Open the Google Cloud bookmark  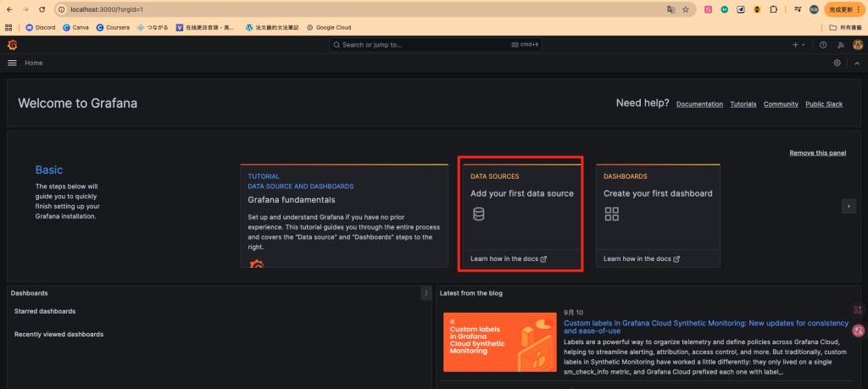click(329, 27)
